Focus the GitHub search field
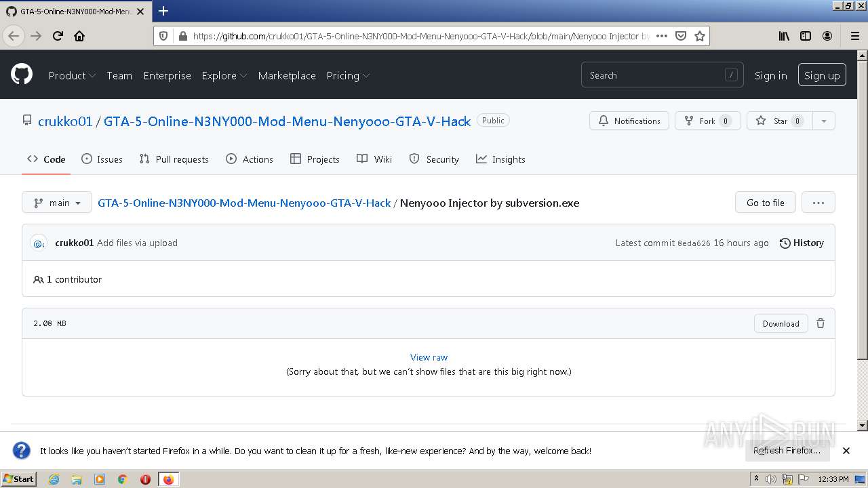Image resolution: width=868 pixels, height=488 pixels. pos(662,75)
